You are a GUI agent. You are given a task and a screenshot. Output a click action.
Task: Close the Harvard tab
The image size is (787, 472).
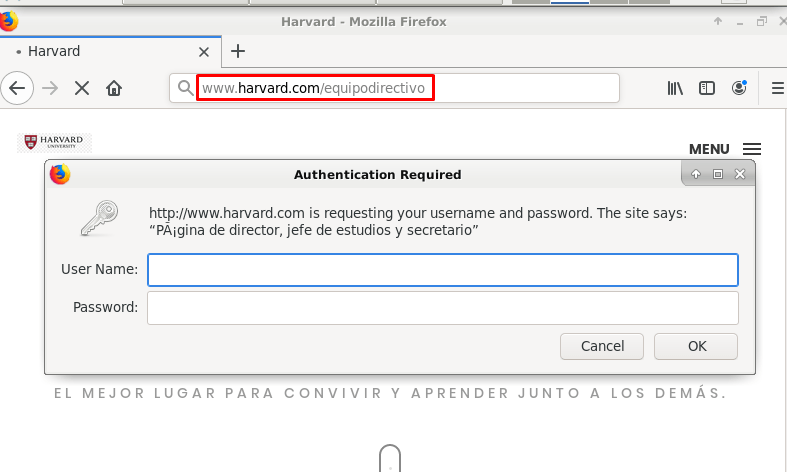coord(204,51)
